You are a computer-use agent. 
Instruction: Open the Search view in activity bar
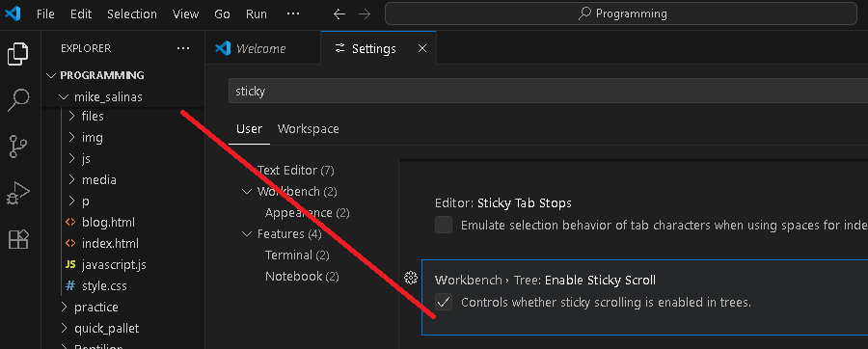[17, 100]
